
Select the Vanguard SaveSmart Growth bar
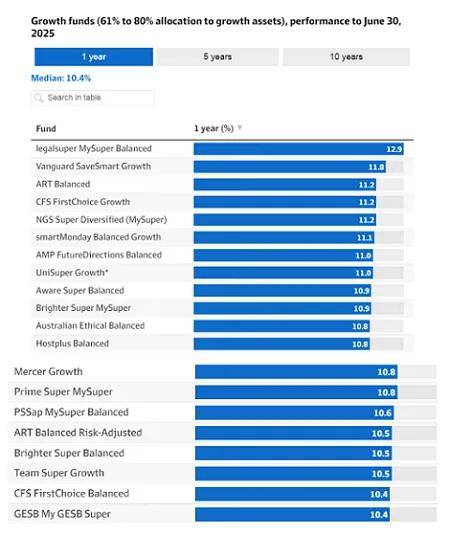290,167
